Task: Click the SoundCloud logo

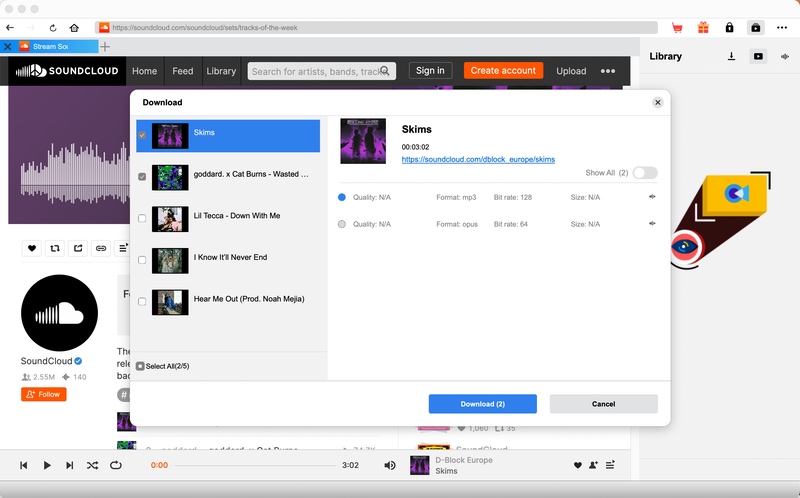Action: 67,71
